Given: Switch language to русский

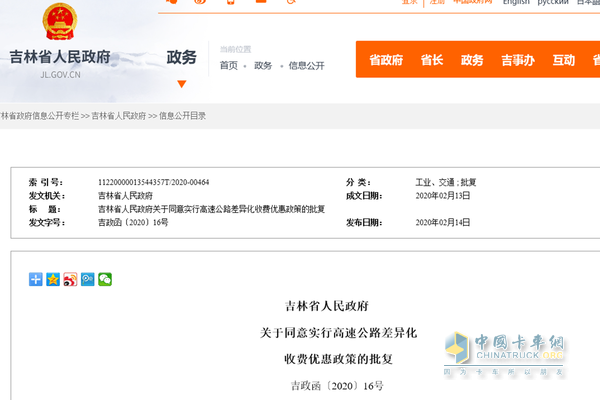Looking at the screenshot, I should coord(553,3).
